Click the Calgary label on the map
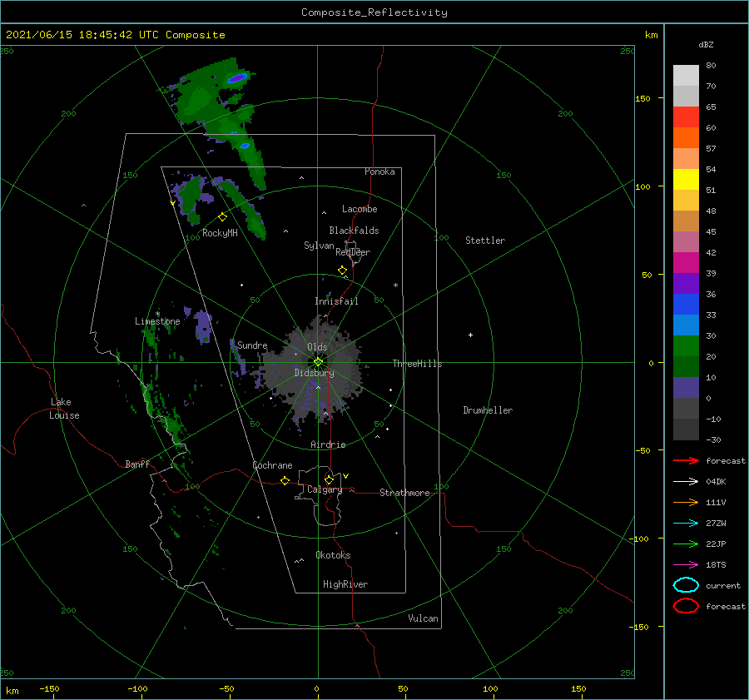This screenshot has width=749, height=700. 325,489
